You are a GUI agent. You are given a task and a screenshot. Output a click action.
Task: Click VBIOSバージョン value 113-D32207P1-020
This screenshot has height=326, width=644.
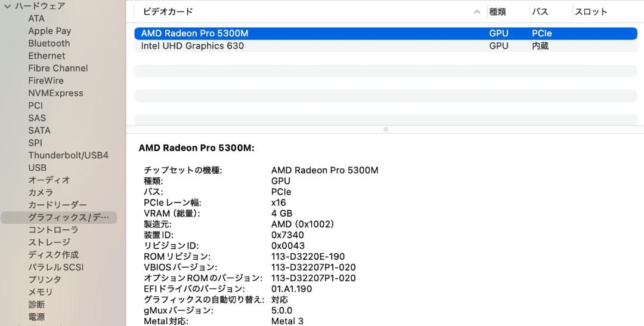click(x=314, y=267)
